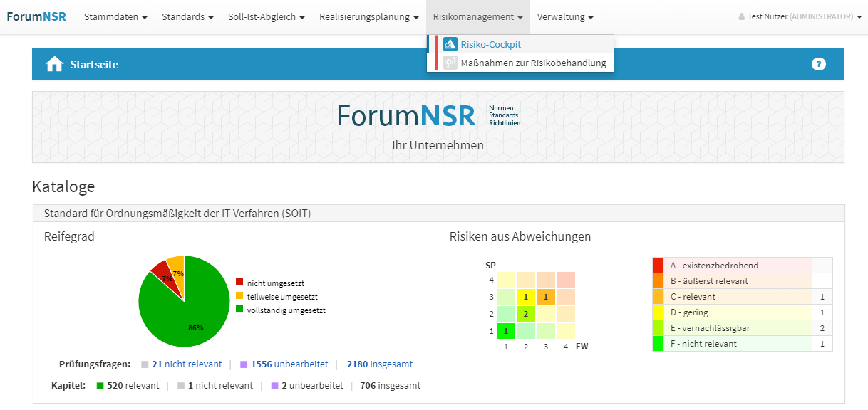Viewport: 868px width, 410px height.
Task: Click the Kataloge heading
Action: [x=63, y=187]
